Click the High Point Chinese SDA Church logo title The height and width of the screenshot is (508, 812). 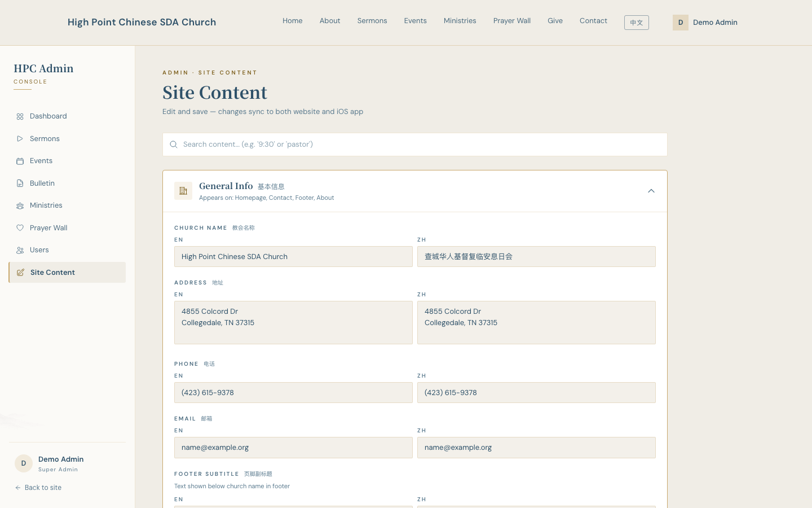tap(142, 22)
